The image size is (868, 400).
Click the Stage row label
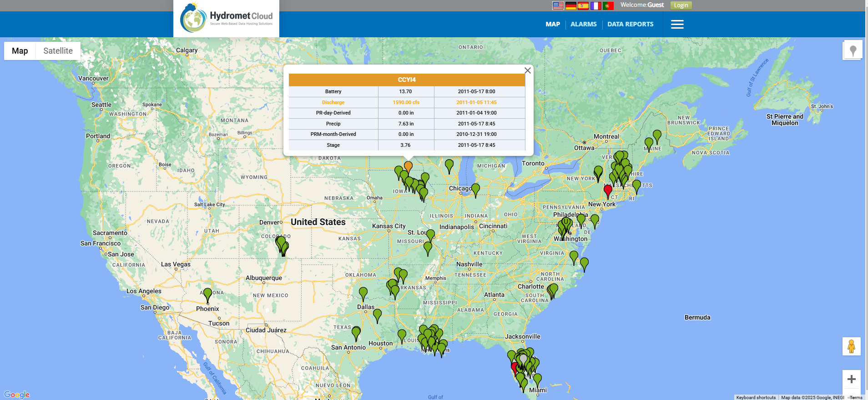tap(333, 145)
